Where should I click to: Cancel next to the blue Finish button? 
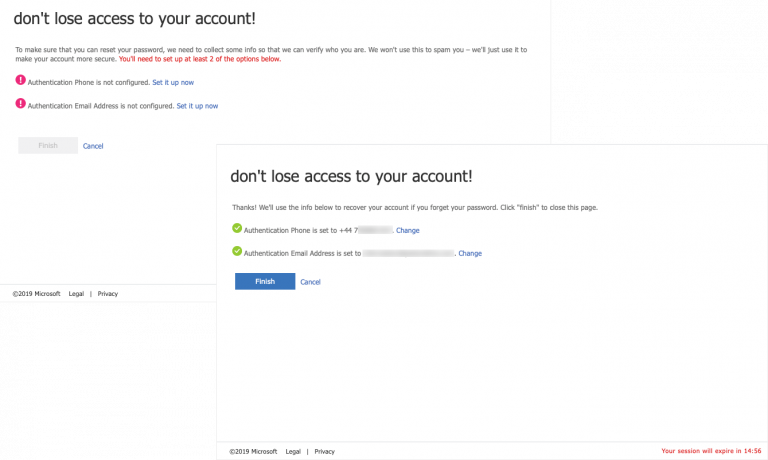(310, 282)
